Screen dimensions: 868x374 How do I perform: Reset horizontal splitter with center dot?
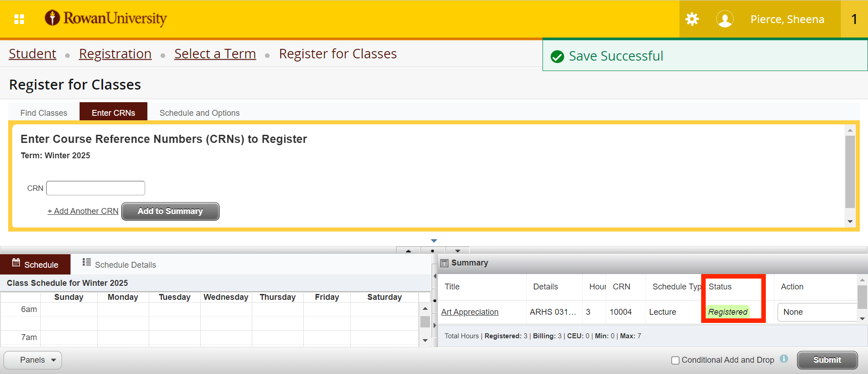[433, 251]
